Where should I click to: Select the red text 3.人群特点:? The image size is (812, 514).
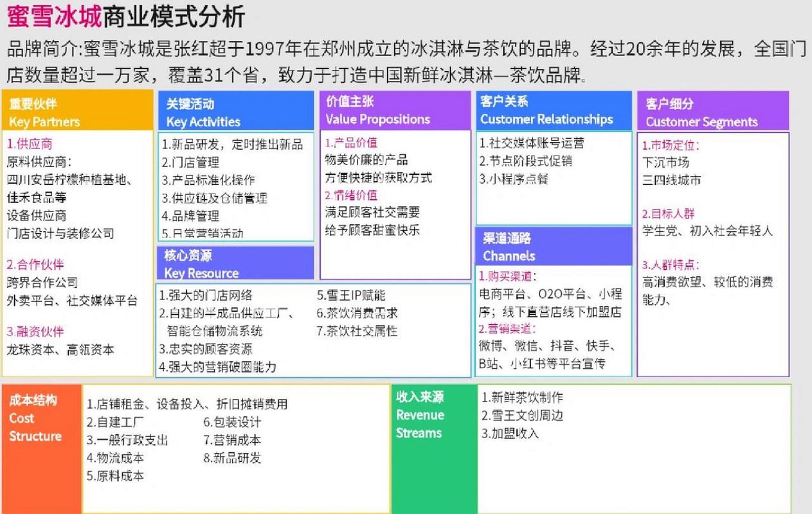(671, 265)
